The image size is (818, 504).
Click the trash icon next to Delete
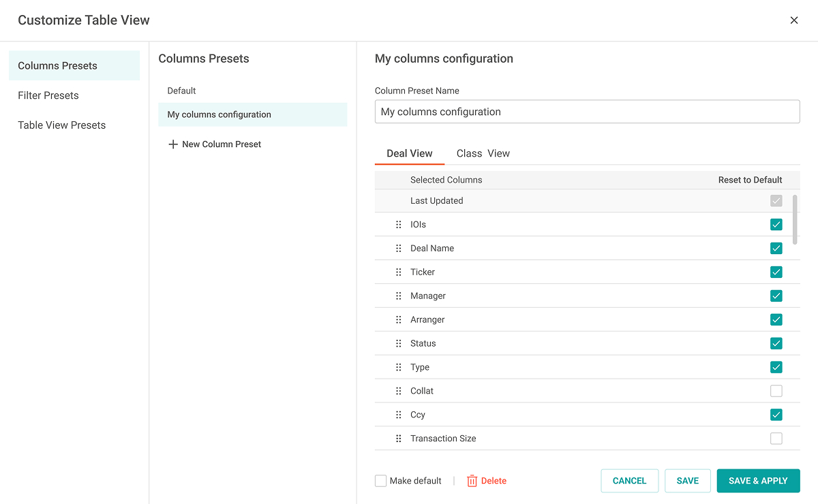(x=472, y=481)
